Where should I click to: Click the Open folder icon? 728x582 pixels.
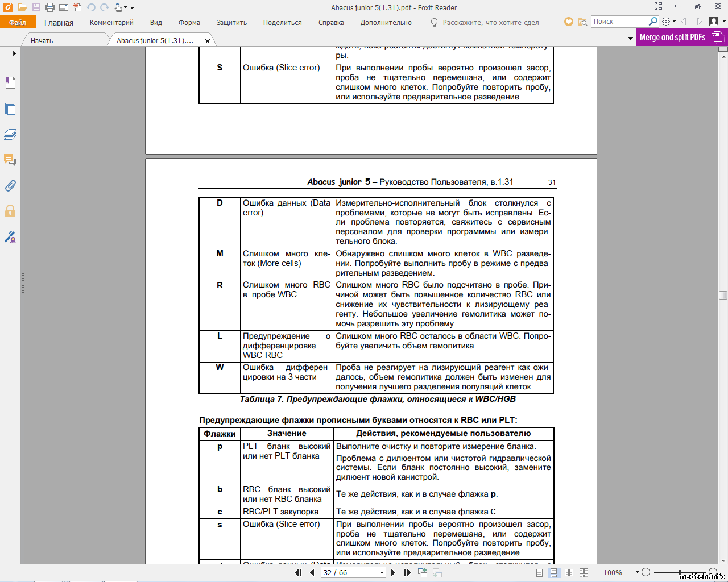pos(22,7)
